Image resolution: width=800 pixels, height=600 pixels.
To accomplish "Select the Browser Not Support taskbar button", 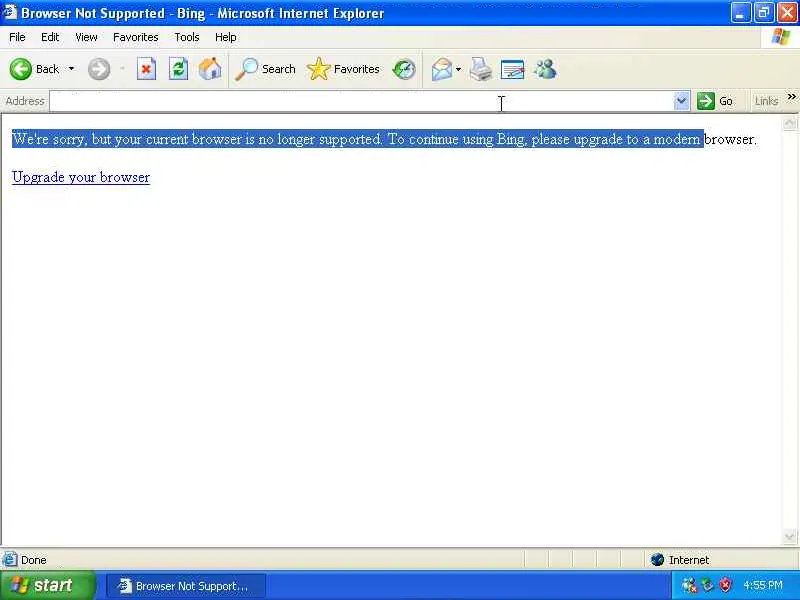I will (186, 586).
